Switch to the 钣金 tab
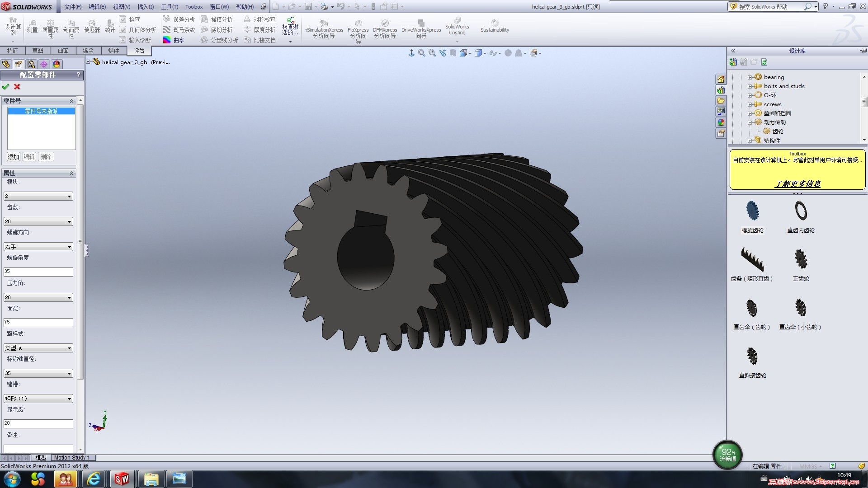 88,51
